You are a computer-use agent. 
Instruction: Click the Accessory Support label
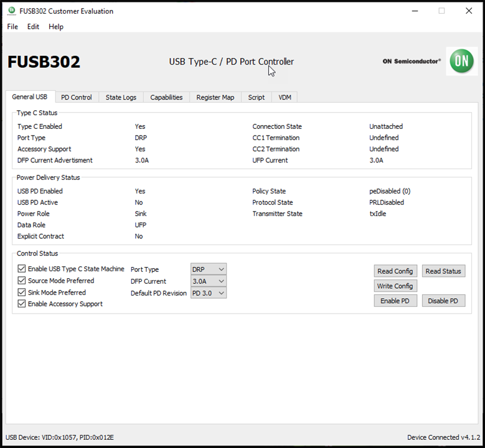[44, 149]
